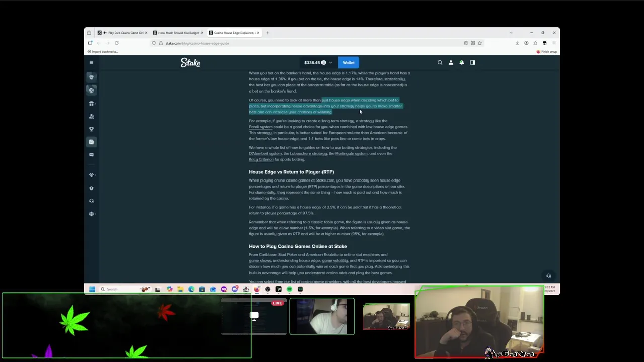Open the affiliate person sidebar icon
Screen dimensions: 644x362
tap(91, 116)
